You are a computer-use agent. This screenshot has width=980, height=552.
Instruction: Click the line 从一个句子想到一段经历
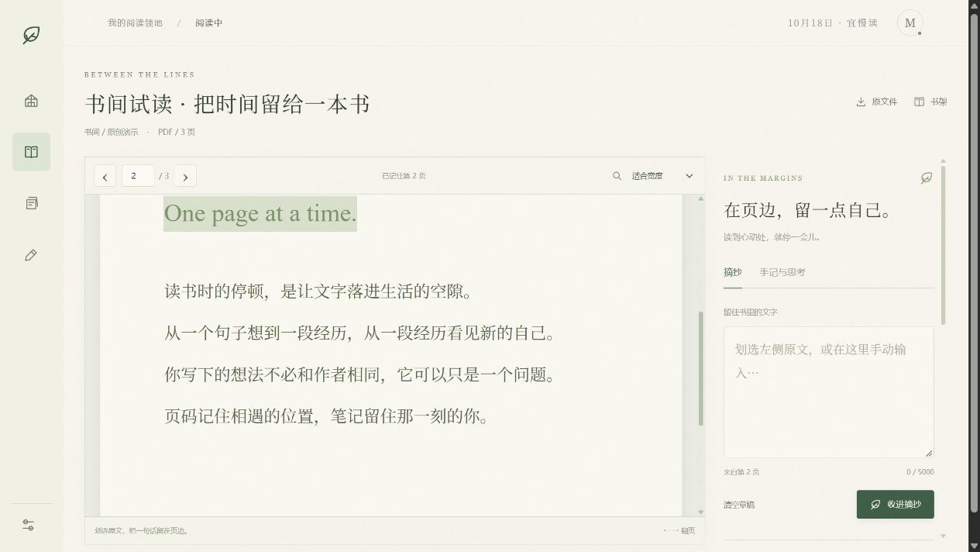tap(360, 333)
